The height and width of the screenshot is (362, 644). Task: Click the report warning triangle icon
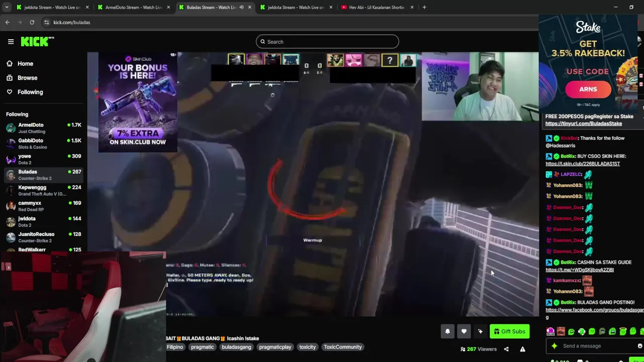click(523, 349)
